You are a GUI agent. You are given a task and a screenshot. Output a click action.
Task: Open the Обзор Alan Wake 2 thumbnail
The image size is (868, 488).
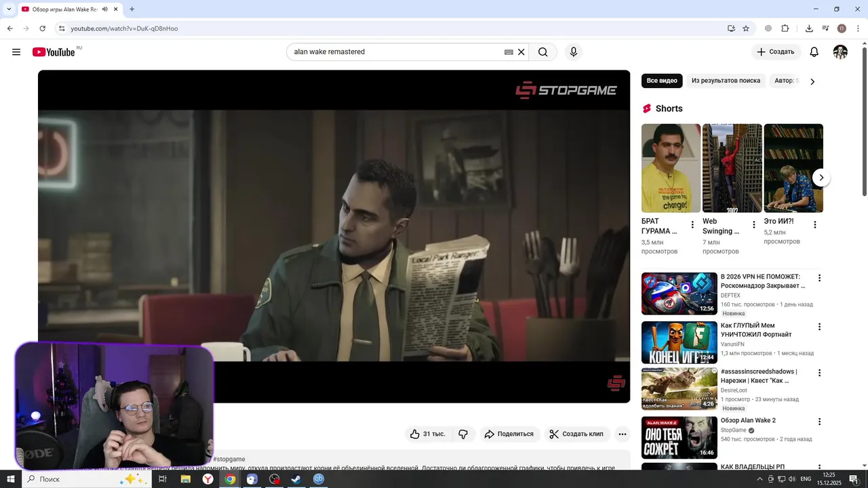point(679,437)
